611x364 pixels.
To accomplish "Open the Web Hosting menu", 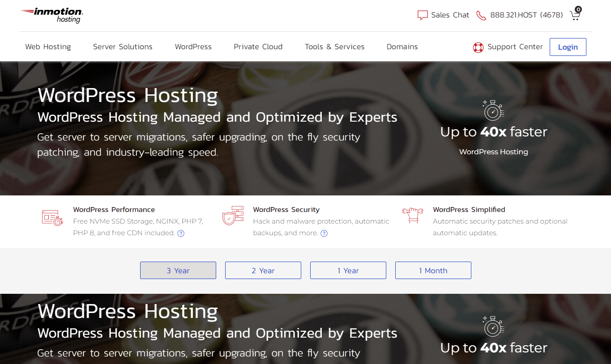I will pyautogui.click(x=48, y=47).
